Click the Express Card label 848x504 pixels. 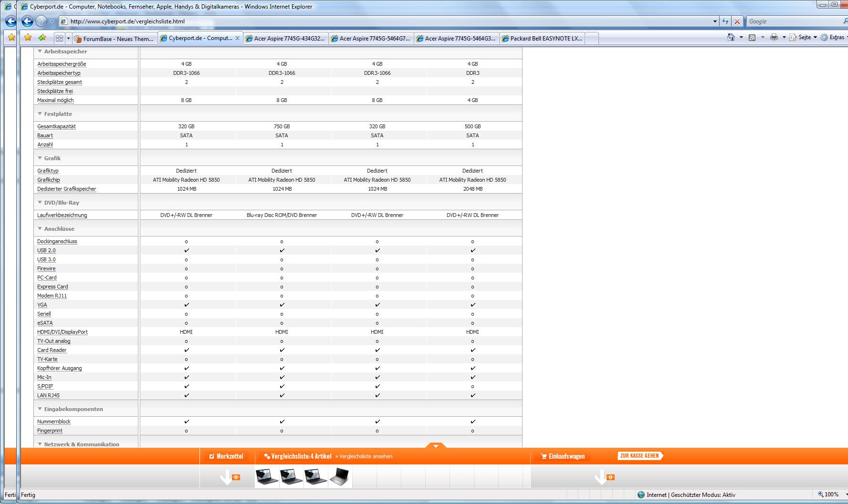pos(52,287)
